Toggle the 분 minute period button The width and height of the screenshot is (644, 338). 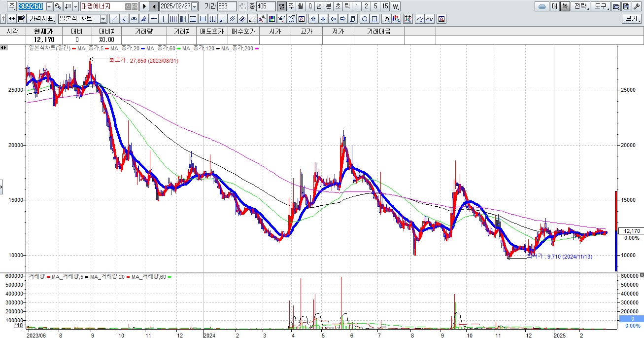tap(329, 6)
